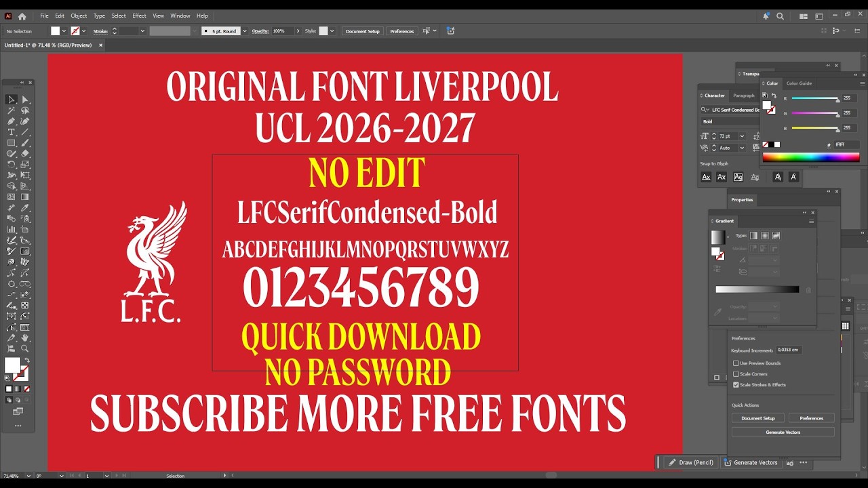
Task: Select the Rotate tool
Action: 12,164
